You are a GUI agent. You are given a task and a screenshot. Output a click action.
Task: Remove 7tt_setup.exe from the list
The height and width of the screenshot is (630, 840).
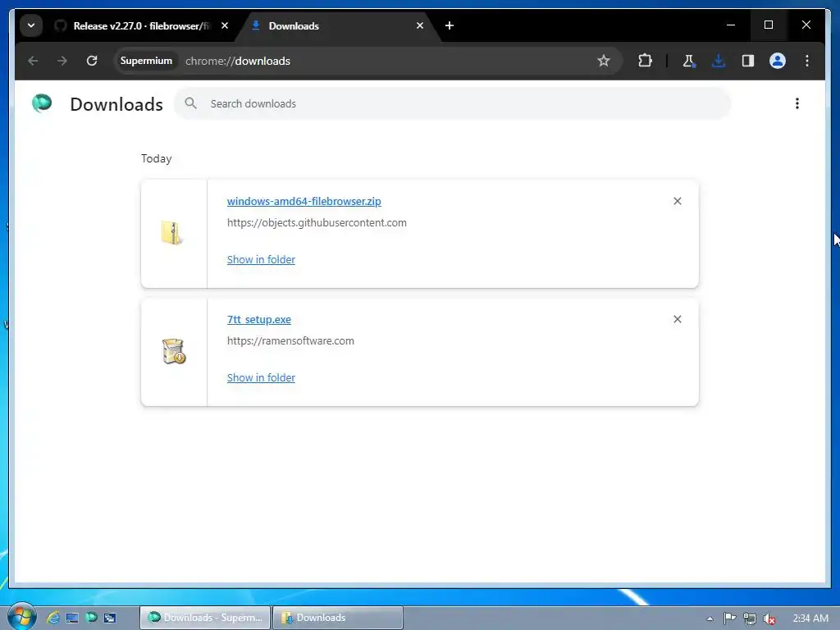pyautogui.click(x=677, y=319)
